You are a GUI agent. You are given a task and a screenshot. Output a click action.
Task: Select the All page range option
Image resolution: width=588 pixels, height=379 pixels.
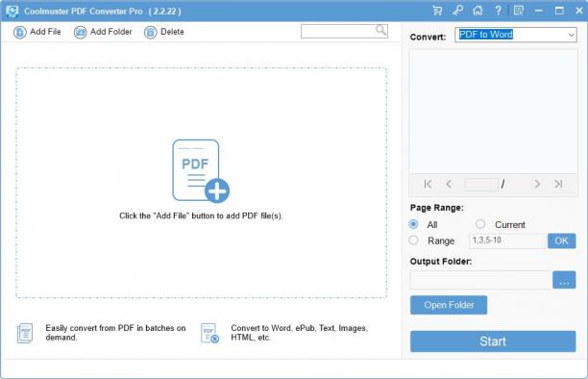coord(413,224)
